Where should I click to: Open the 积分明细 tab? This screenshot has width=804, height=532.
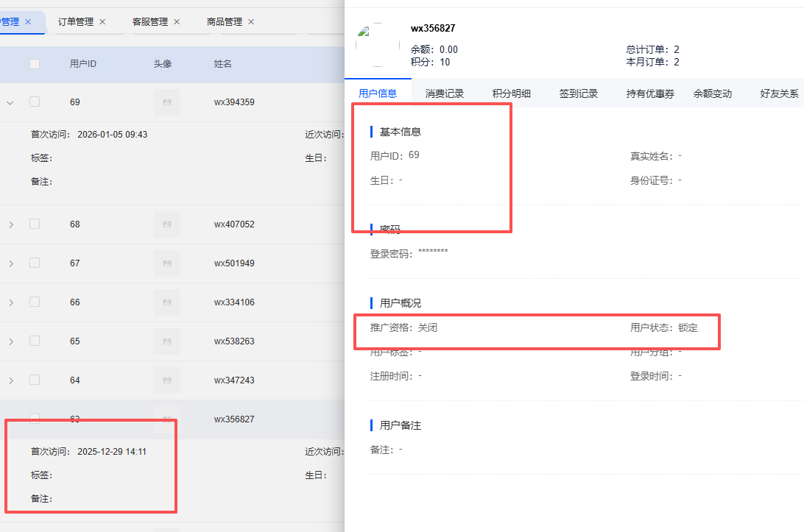tap(512, 93)
